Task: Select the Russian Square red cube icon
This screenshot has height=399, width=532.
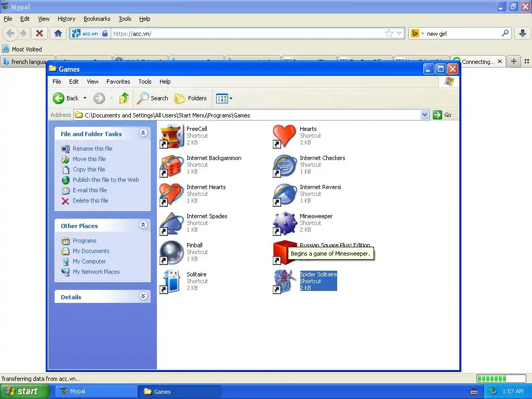Action: pyautogui.click(x=284, y=253)
